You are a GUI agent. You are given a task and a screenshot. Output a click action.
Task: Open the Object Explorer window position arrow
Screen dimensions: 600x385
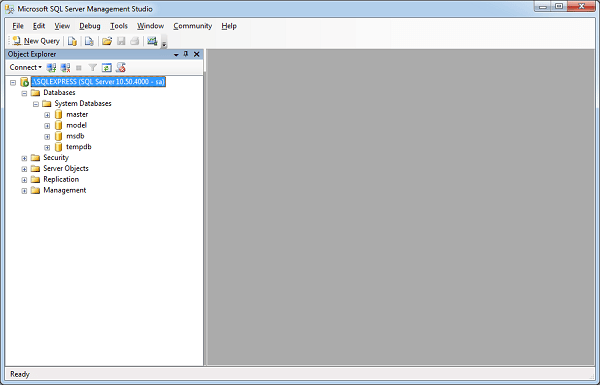tap(176, 54)
